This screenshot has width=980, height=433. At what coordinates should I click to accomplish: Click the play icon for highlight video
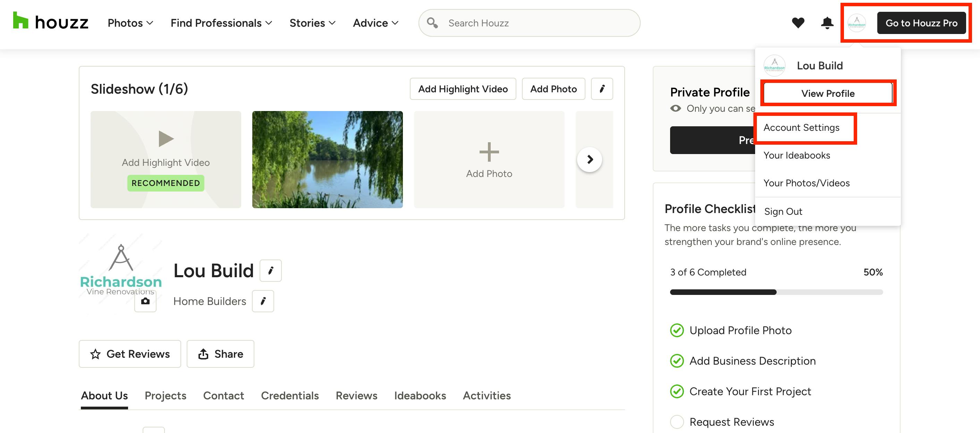pos(166,138)
